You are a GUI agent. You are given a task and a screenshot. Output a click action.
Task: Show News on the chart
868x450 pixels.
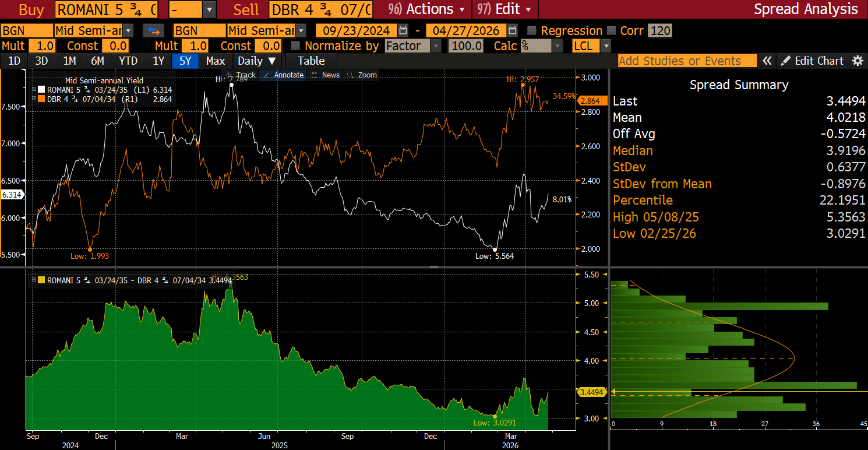coord(326,75)
